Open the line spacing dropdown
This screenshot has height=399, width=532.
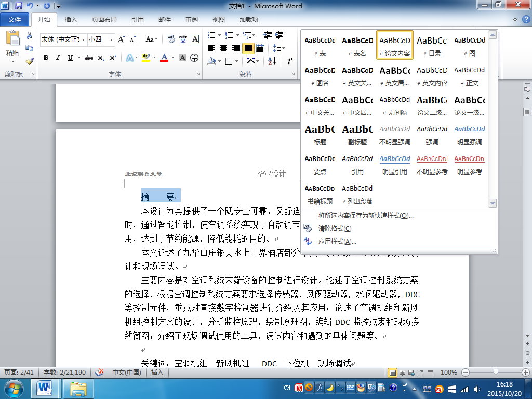click(x=279, y=48)
